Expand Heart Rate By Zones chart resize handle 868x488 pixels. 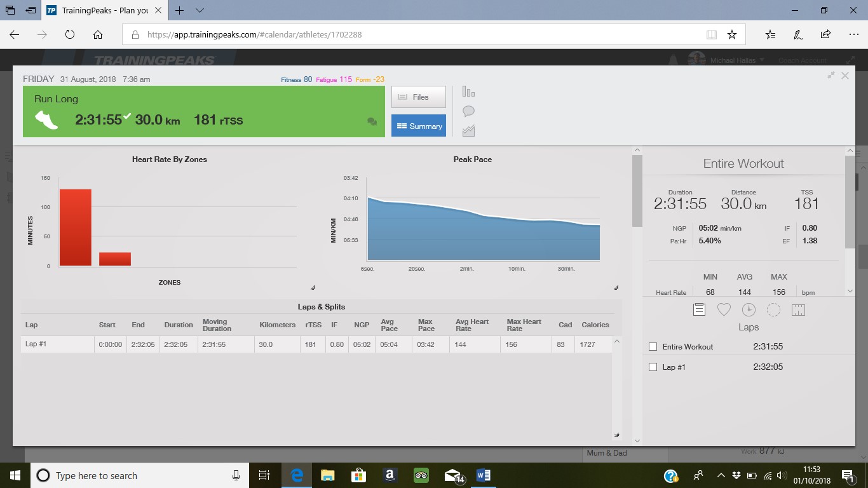pos(312,287)
